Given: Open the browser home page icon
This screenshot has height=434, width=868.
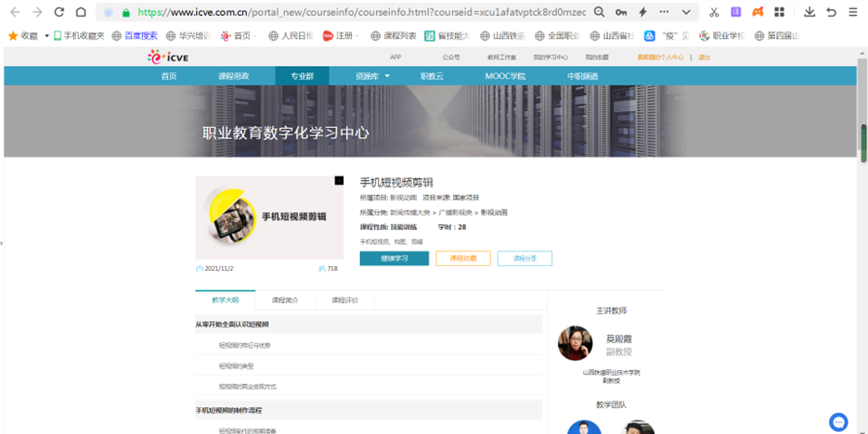Looking at the screenshot, I should [81, 12].
